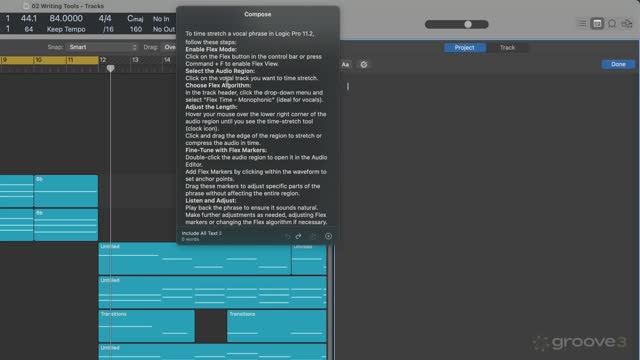The height and width of the screenshot is (360, 640).
Task: Click the redo arrow in Compose popup
Action: click(x=299, y=236)
